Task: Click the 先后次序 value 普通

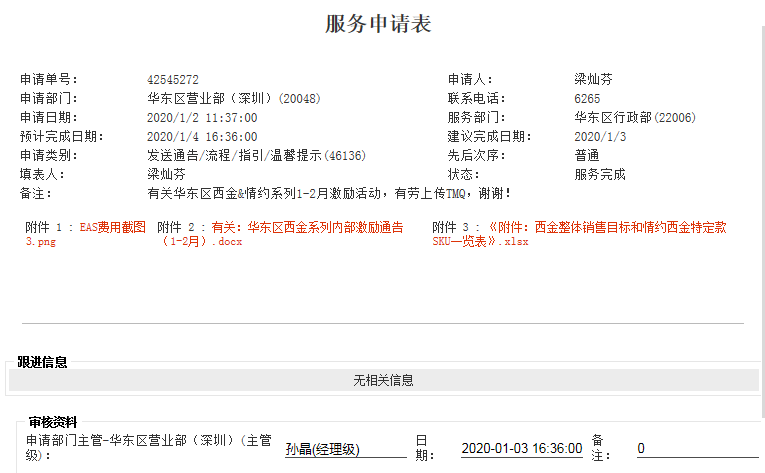Action: coord(587,156)
